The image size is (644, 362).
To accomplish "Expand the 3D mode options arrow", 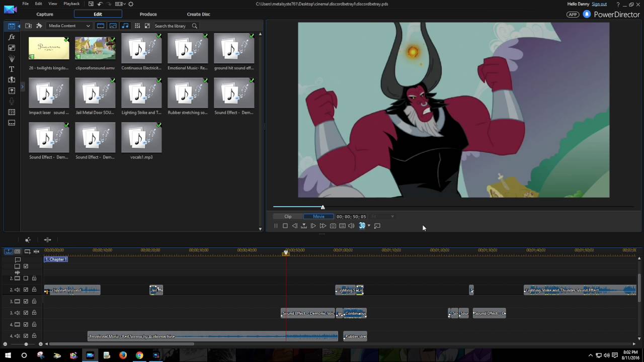I will click(369, 226).
